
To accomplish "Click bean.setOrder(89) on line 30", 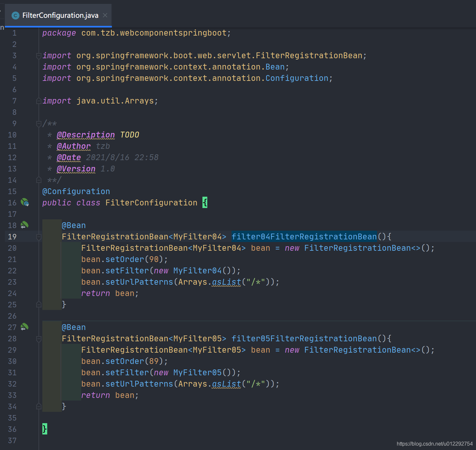I will pyautogui.click(x=122, y=361).
